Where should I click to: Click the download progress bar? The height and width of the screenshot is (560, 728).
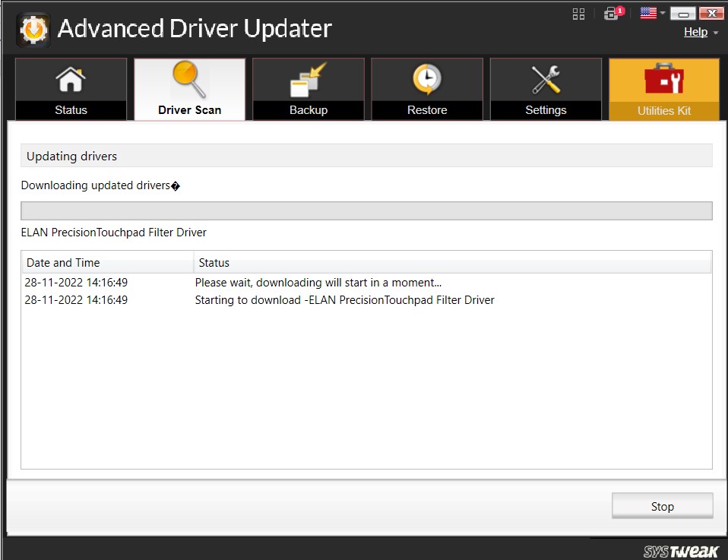[x=366, y=210]
